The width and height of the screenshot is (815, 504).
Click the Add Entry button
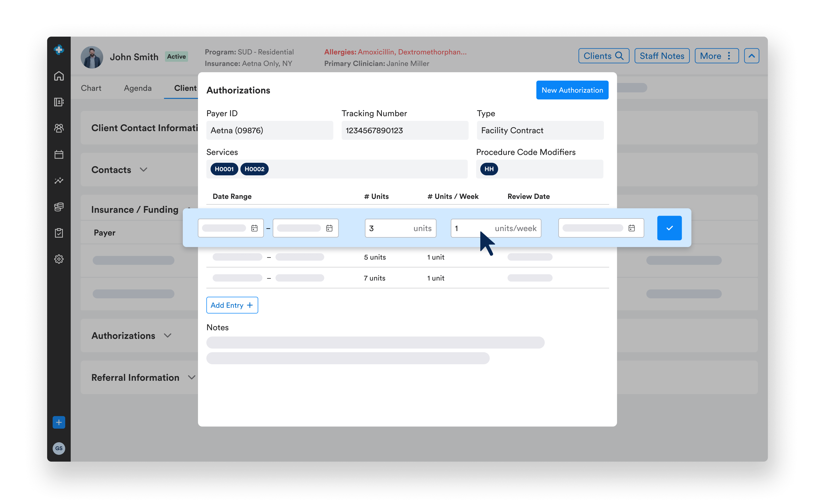232,305
